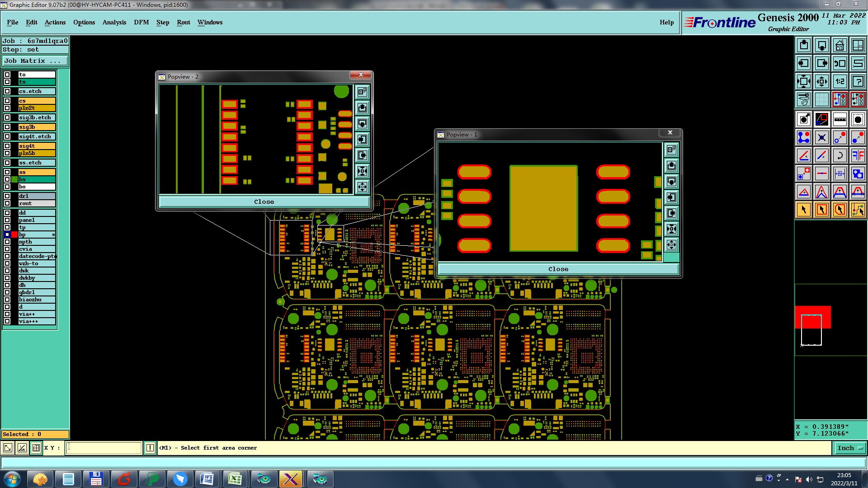Open the DFM menu

141,22
